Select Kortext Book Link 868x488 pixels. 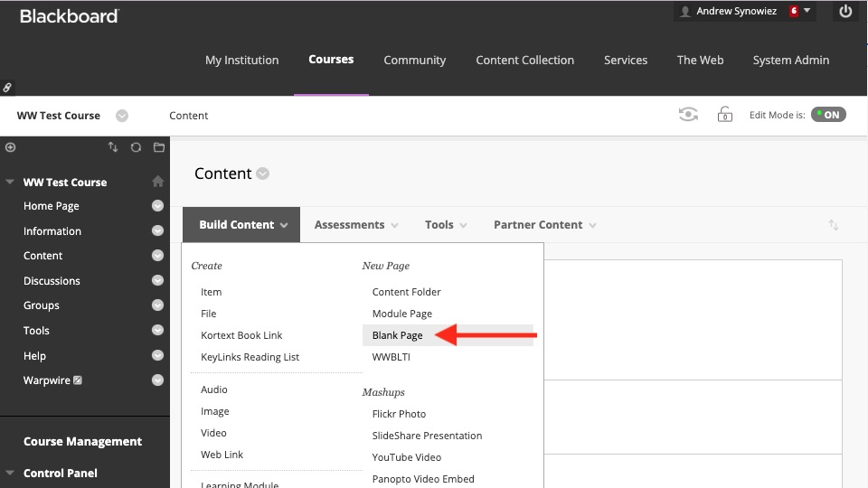(241, 334)
